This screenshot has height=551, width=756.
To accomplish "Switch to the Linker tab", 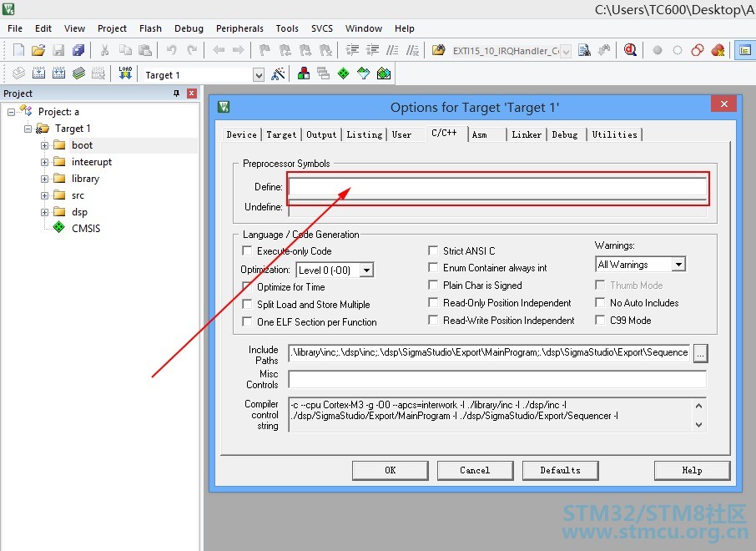I will point(527,134).
